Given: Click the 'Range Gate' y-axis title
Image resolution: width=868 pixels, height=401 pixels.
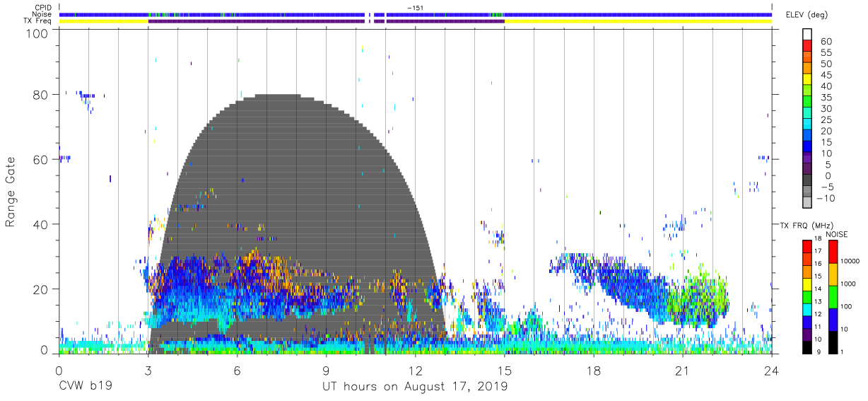Looking at the screenshot, I should [x=11, y=192].
